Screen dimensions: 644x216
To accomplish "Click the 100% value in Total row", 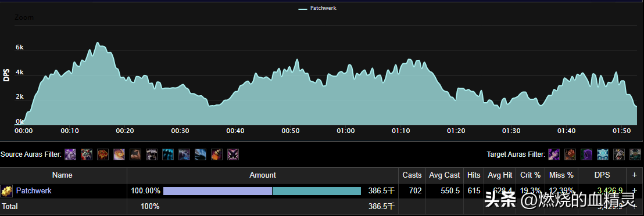I will [150, 206].
